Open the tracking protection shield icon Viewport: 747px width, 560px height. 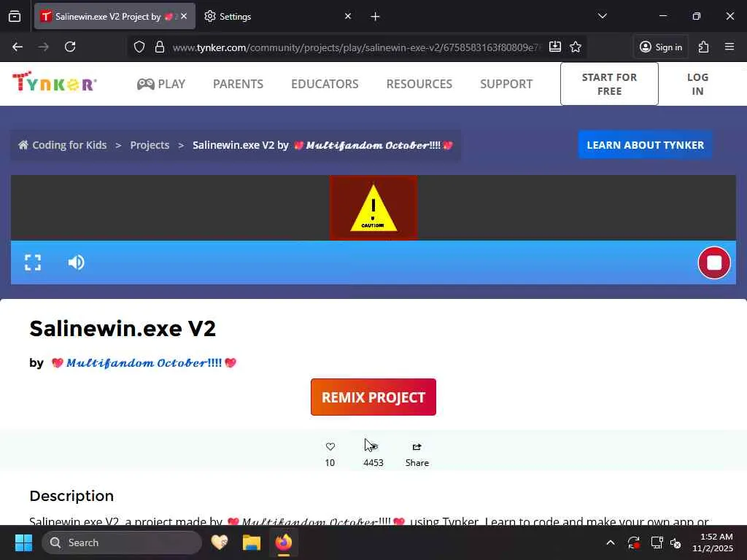(139, 47)
